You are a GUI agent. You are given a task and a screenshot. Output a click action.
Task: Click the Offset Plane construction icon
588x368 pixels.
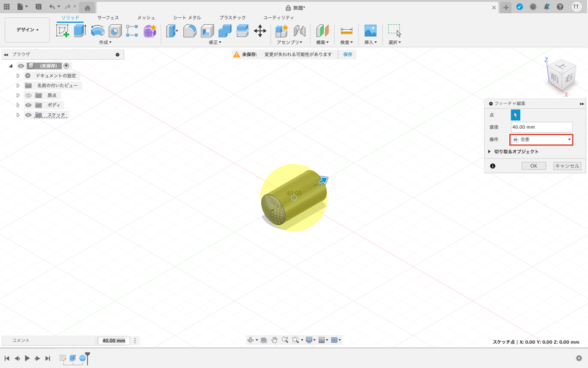pos(322,31)
